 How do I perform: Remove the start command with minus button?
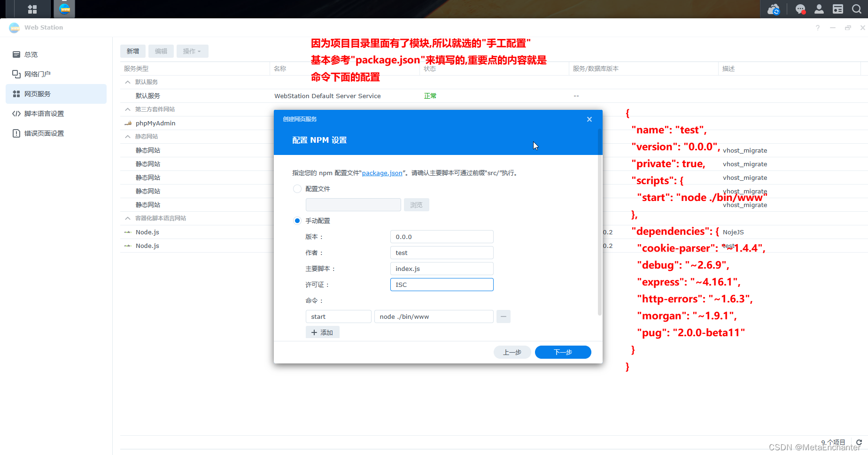pos(503,316)
